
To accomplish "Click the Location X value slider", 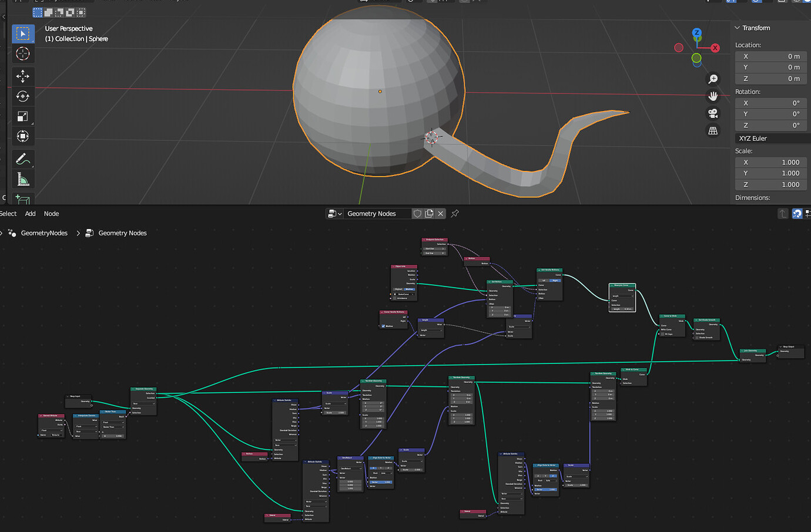I will [x=770, y=56].
